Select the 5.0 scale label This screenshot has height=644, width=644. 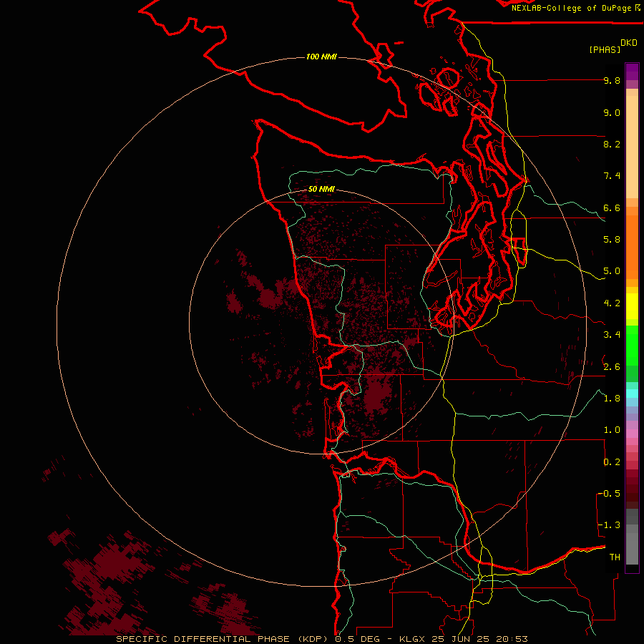612,271
